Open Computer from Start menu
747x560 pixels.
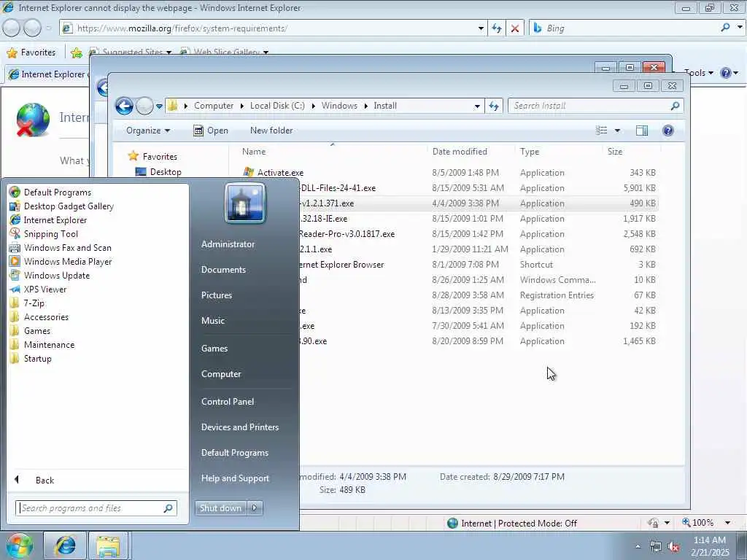(x=221, y=374)
